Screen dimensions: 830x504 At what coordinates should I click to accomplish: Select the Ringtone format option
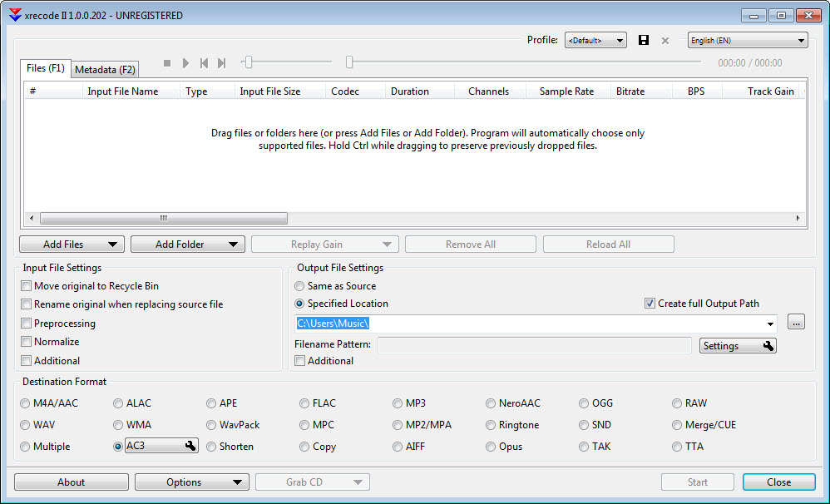click(x=491, y=425)
